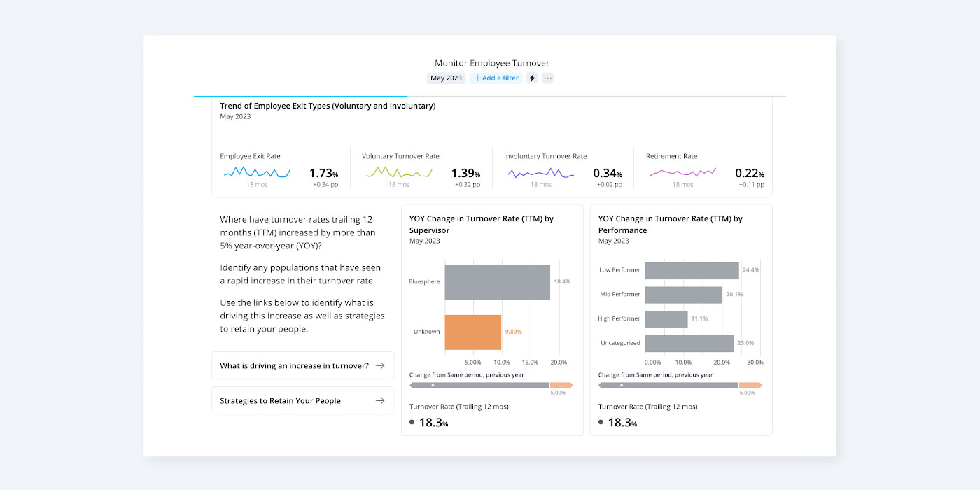This screenshot has width=980, height=490.
Task: Click the 9.89% Unknown data label
Action: (513, 332)
